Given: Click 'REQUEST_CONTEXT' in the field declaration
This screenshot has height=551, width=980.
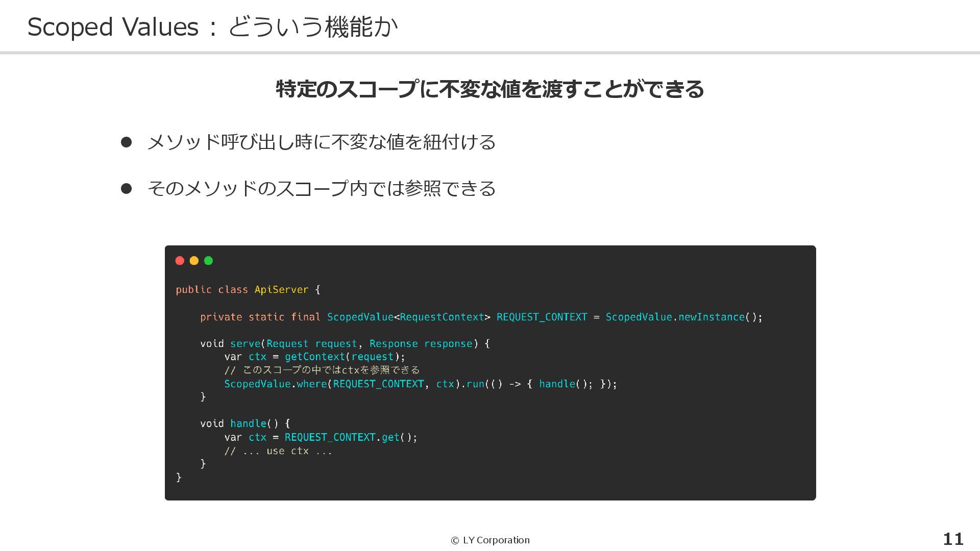Looking at the screenshot, I should point(542,317).
